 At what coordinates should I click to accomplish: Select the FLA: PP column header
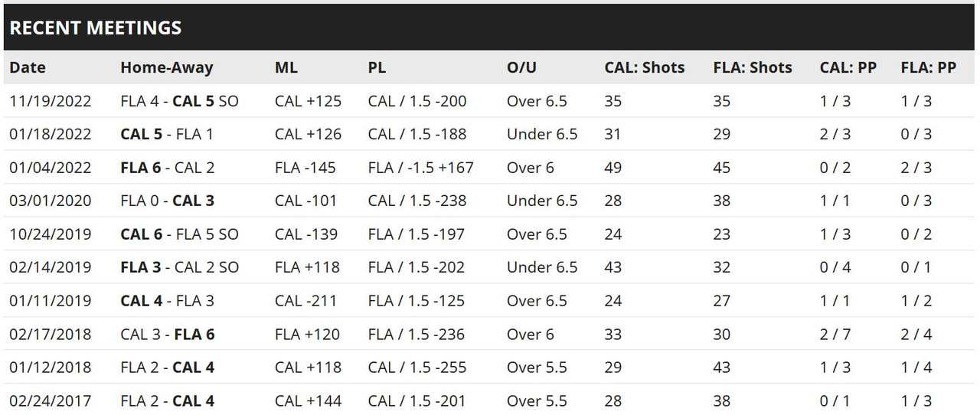[x=929, y=67]
